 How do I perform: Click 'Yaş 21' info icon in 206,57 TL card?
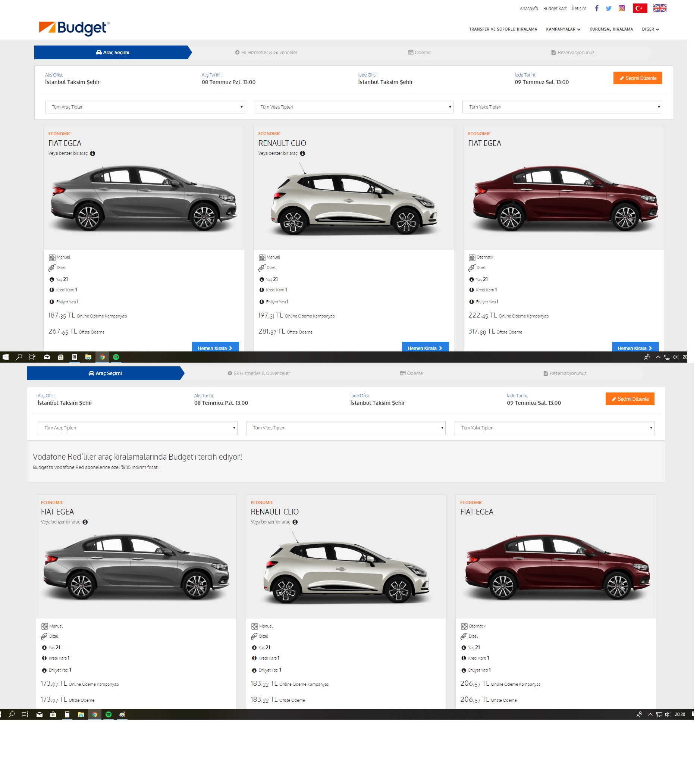point(464,648)
